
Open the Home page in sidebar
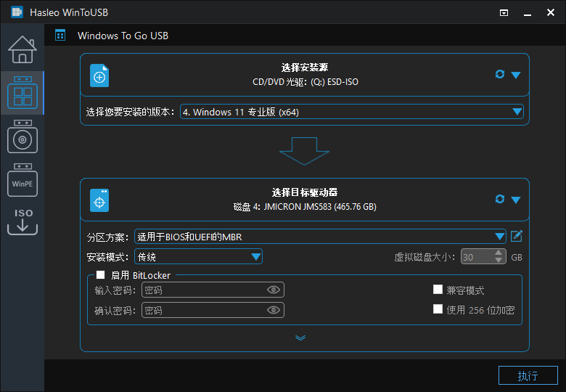click(22, 49)
